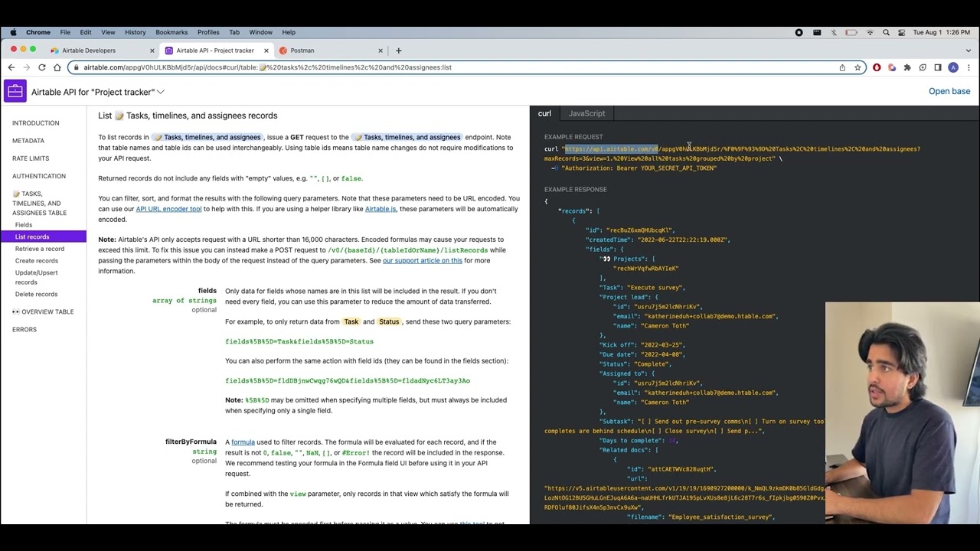The width and height of the screenshot is (980, 551).
Task: Bookmark this page with the star icon
Action: tap(857, 67)
